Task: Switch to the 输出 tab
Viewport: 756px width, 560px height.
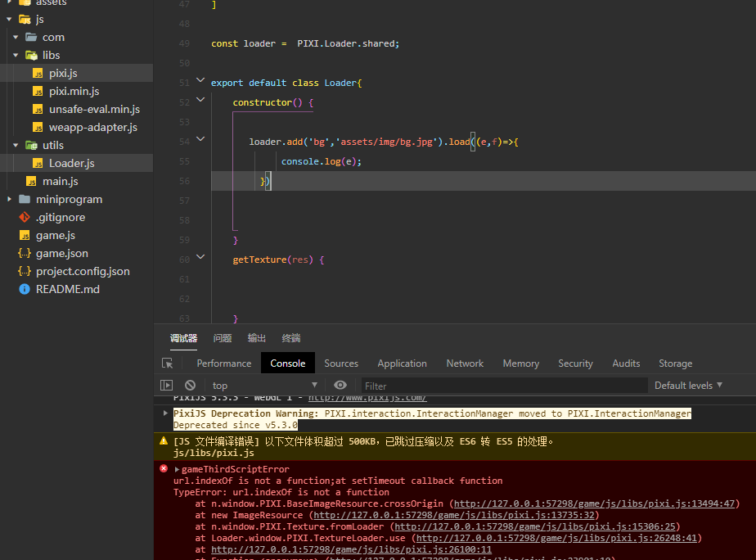Action: 257,339
